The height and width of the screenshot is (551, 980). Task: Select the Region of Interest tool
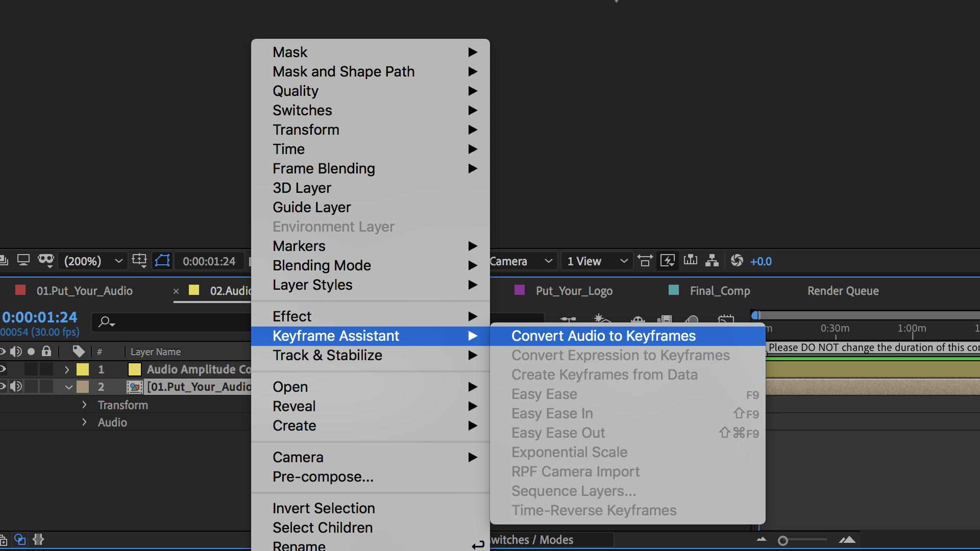click(x=162, y=261)
